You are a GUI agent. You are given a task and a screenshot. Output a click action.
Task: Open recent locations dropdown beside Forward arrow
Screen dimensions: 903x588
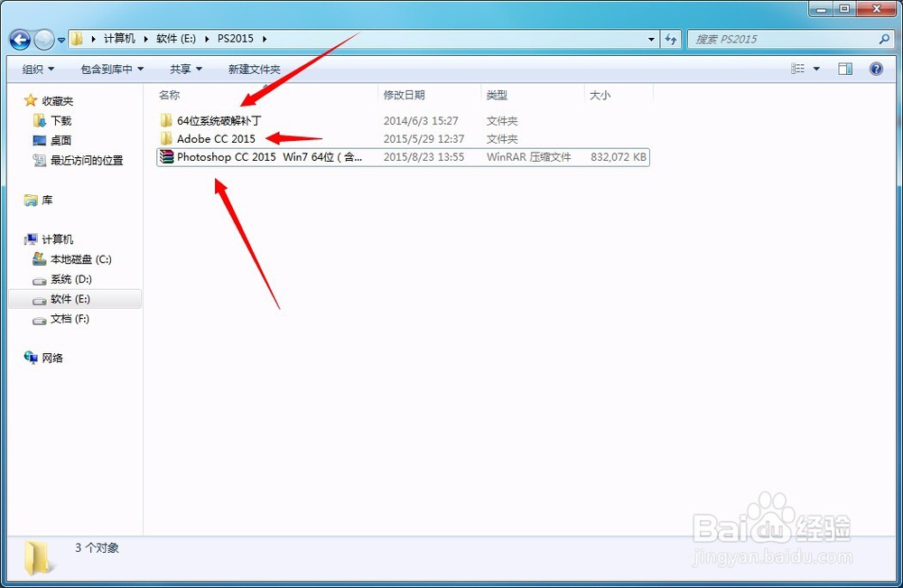(x=61, y=41)
